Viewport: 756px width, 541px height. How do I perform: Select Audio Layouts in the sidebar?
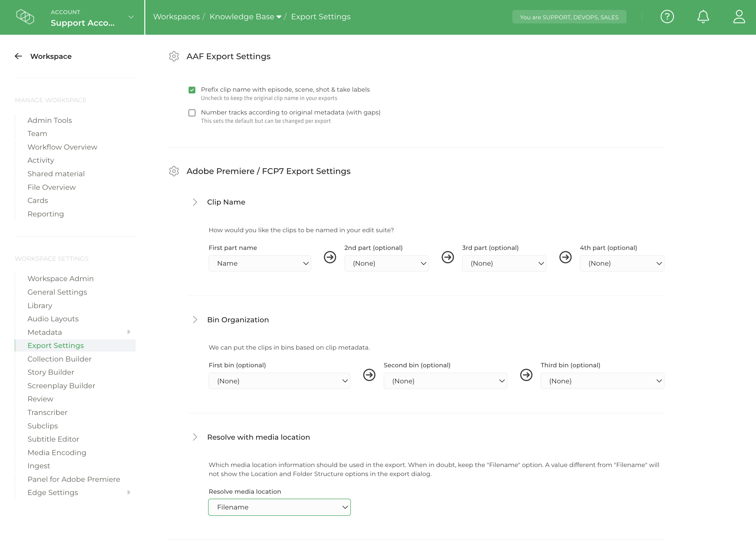click(x=53, y=319)
